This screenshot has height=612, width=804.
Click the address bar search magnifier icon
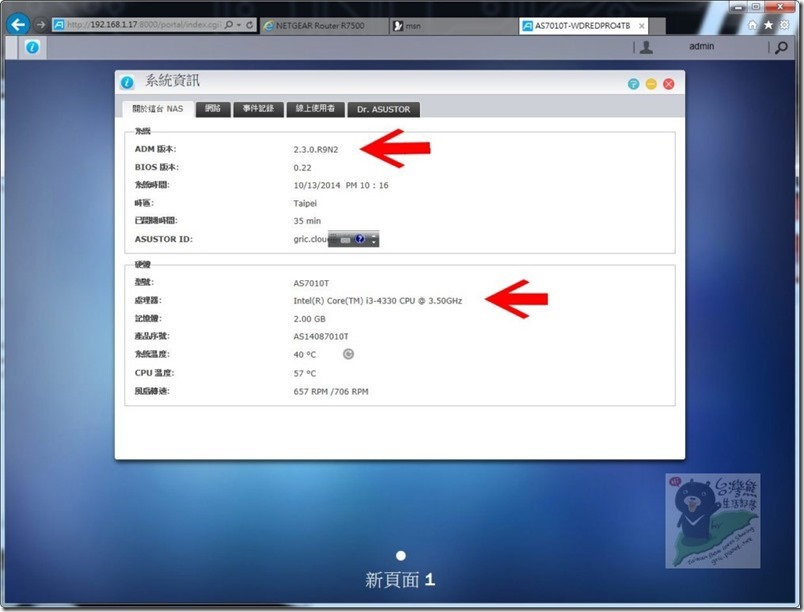(x=229, y=25)
